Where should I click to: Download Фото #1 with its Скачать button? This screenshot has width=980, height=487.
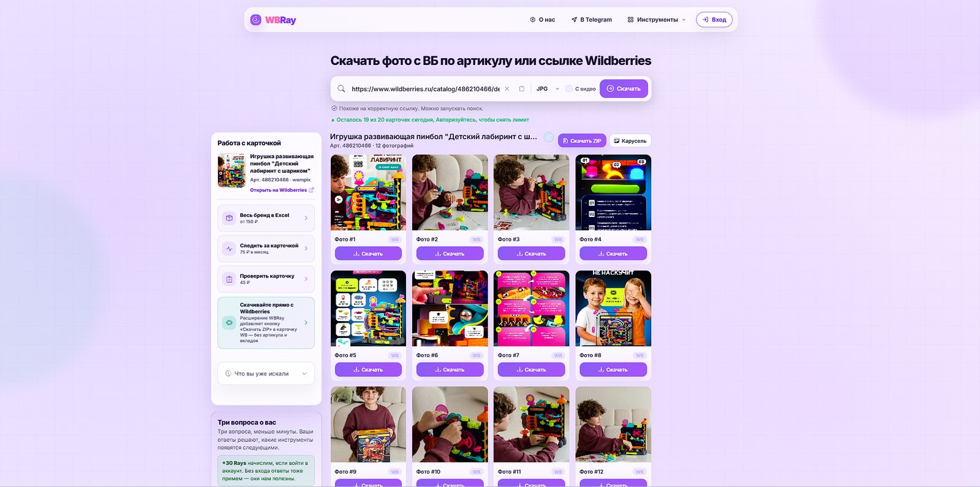[368, 254]
